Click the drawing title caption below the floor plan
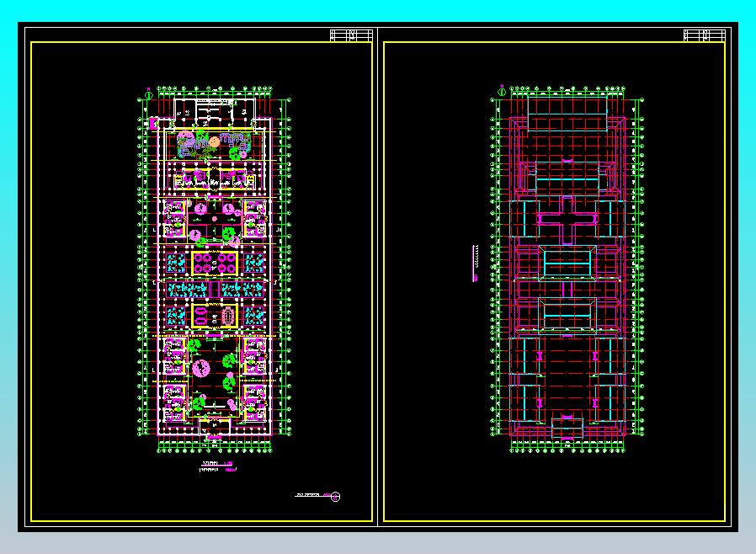The height and width of the screenshot is (554, 756). coord(217,466)
